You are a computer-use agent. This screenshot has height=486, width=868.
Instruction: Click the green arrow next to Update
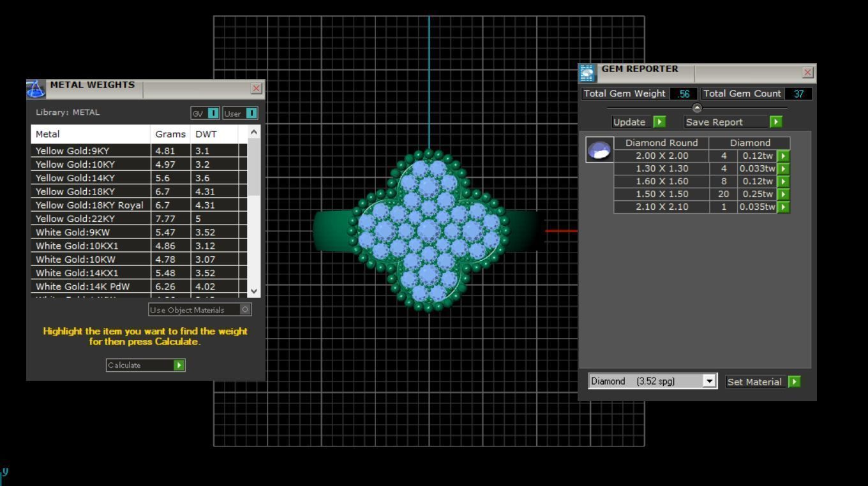[x=659, y=122]
